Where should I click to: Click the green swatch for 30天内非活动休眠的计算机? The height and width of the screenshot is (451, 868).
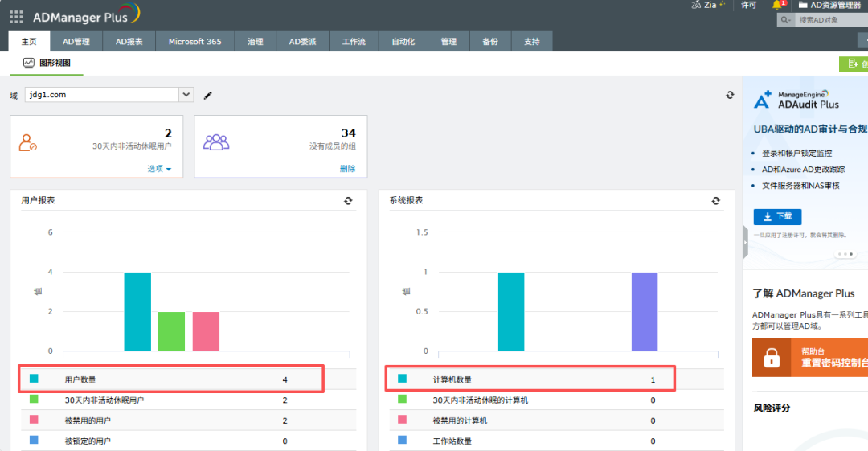click(x=402, y=399)
